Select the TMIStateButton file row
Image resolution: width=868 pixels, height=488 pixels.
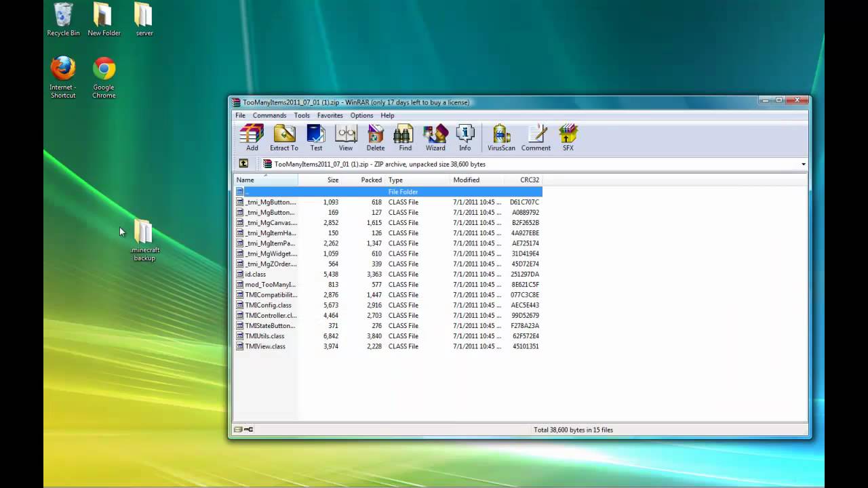tap(388, 325)
